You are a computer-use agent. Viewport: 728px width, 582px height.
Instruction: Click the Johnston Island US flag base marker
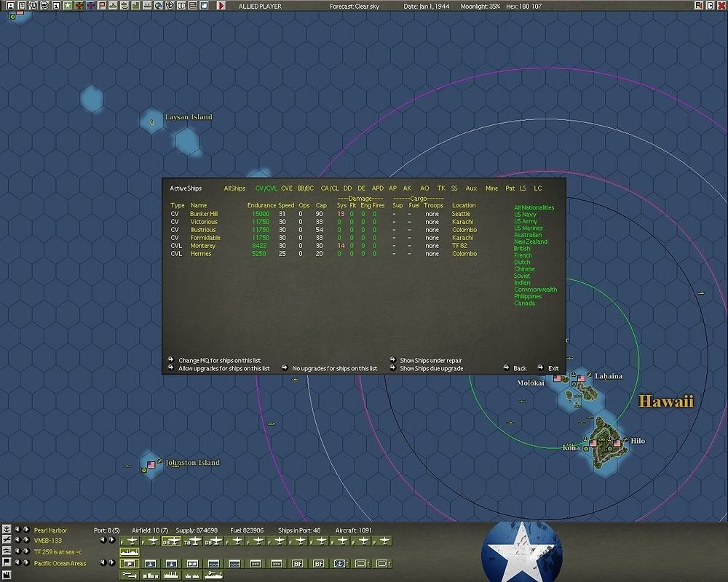point(151,464)
